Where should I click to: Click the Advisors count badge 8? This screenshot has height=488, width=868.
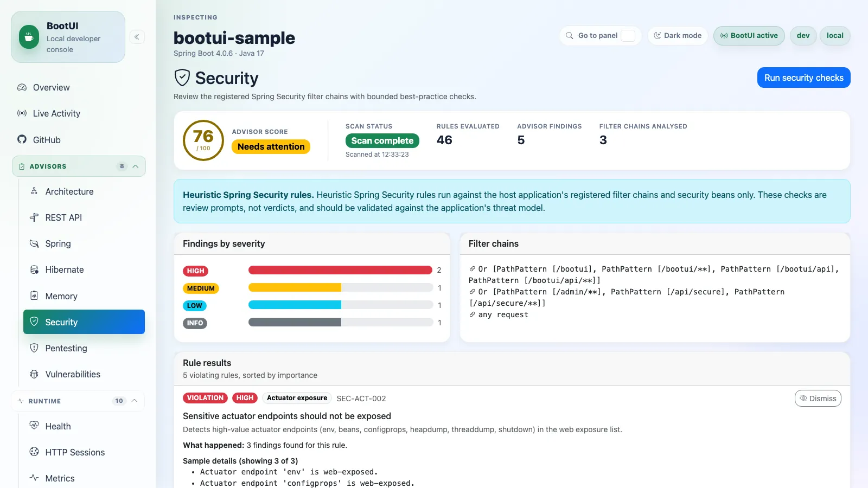[x=122, y=166]
